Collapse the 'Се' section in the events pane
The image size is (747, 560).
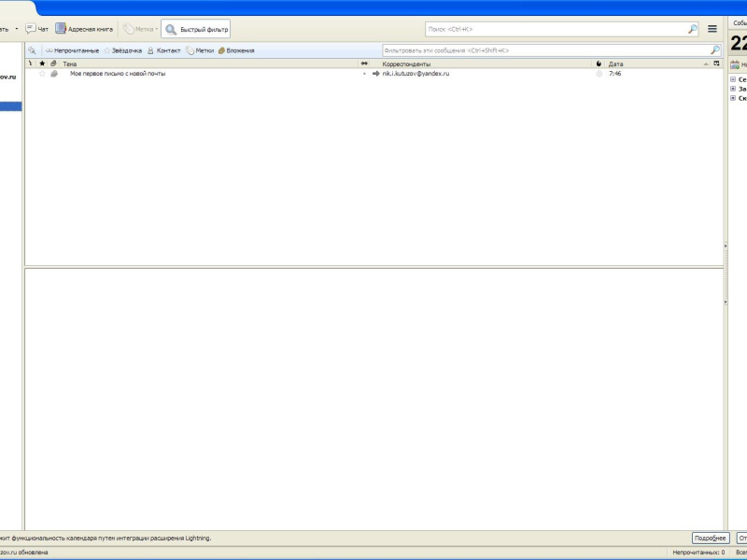(733, 79)
